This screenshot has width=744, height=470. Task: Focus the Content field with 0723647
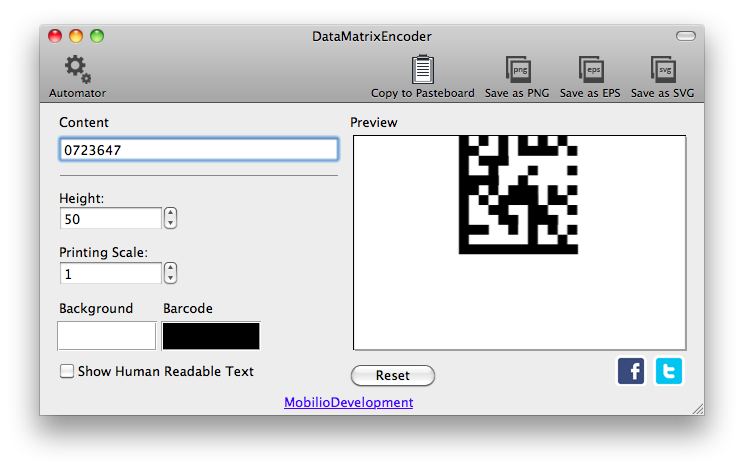pos(199,150)
